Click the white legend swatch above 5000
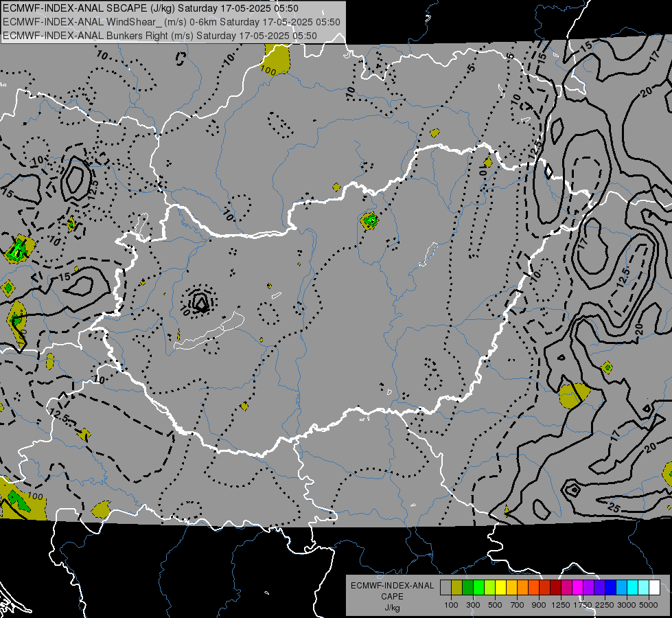The width and height of the screenshot is (672, 618). pyautogui.click(x=655, y=587)
